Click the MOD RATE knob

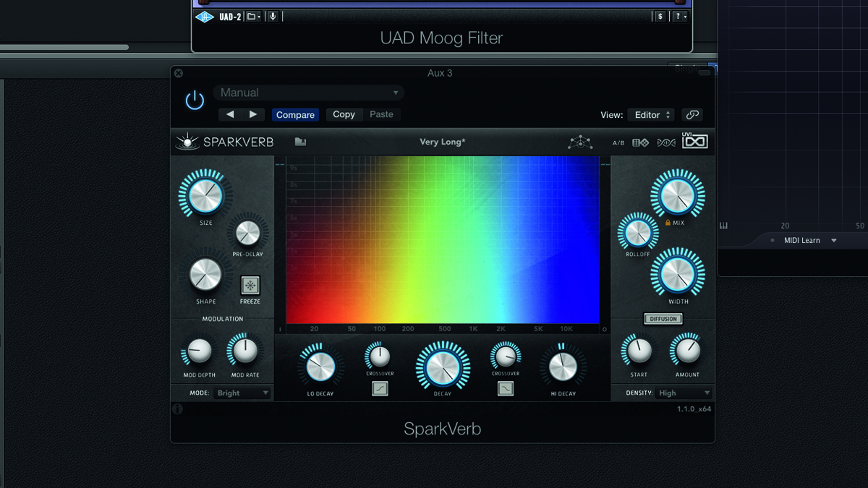click(245, 351)
